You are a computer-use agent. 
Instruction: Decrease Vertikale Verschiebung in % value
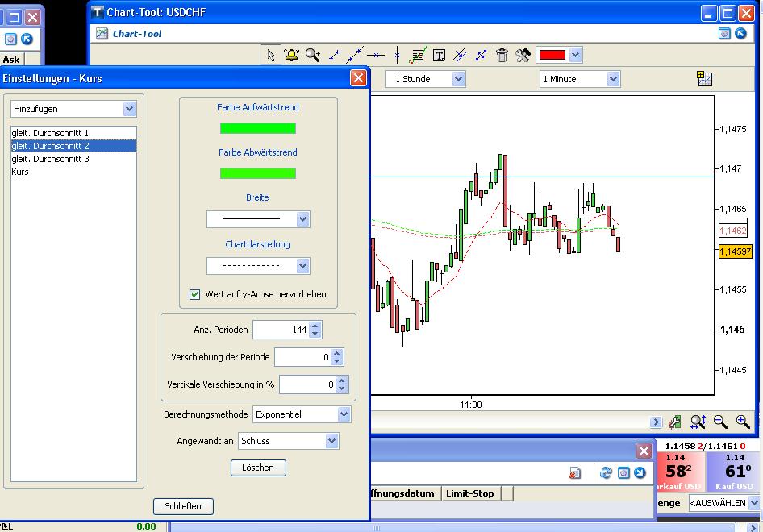pyautogui.click(x=342, y=388)
